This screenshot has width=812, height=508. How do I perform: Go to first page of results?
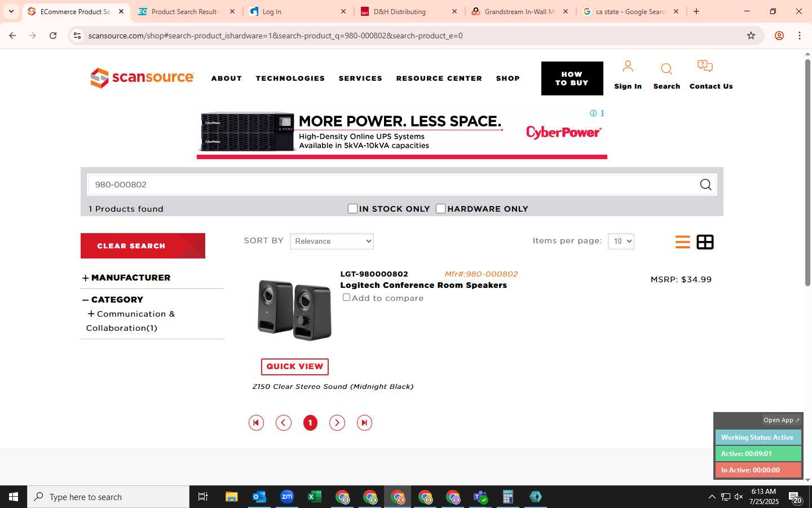click(x=256, y=423)
